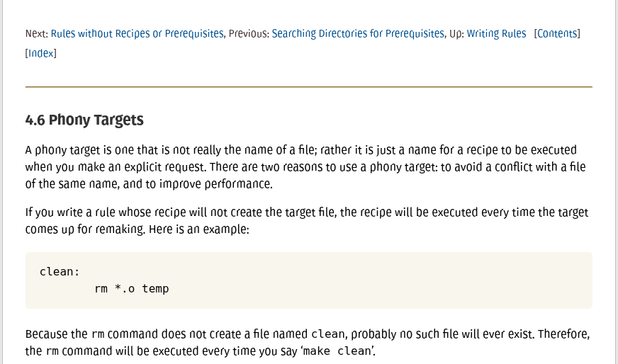Click the 'Up:' navigation label
The width and height of the screenshot is (618, 364).
click(x=457, y=34)
